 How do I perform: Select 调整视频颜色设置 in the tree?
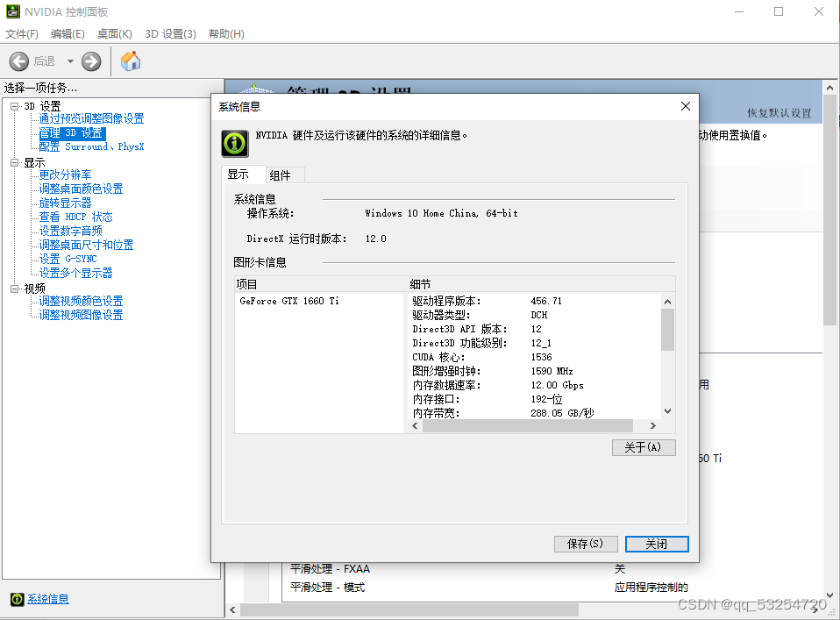(x=81, y=301)
